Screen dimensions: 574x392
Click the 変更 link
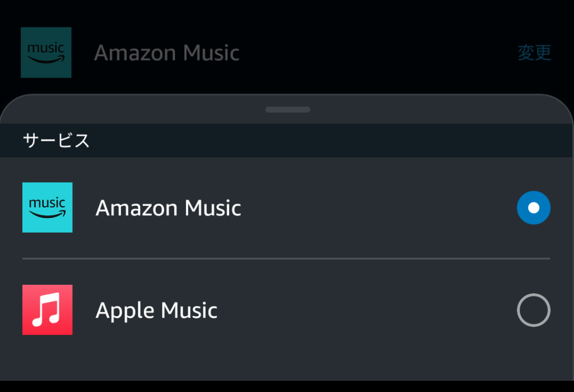click(534, 53)
